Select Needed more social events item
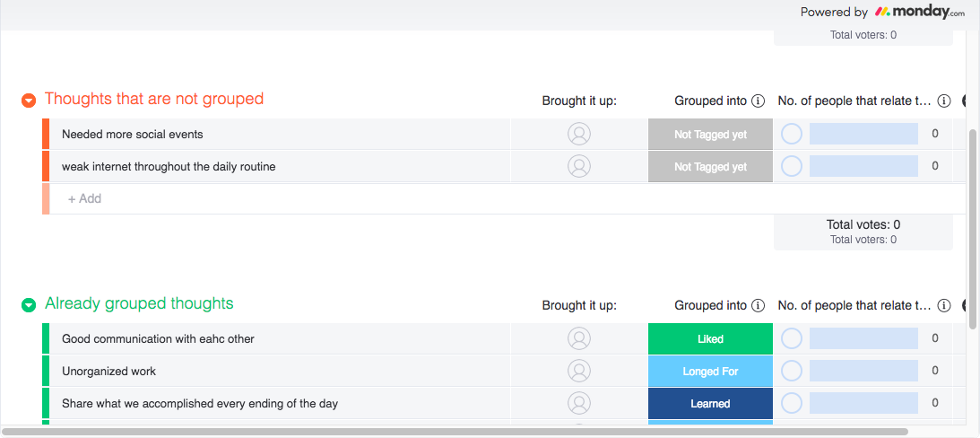Viewport: 980px width, 438px height. pyautogui.click(x=133, y=134)
